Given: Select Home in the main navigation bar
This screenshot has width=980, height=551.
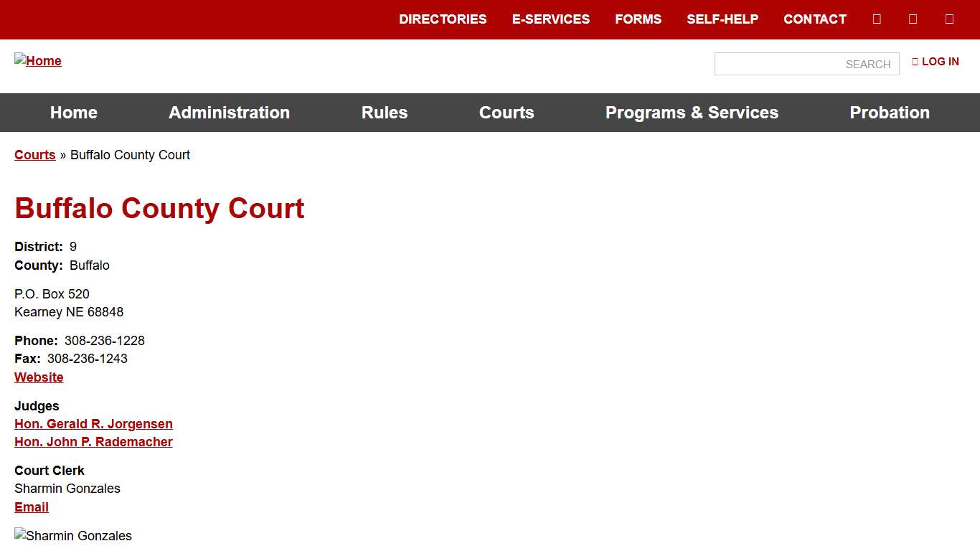Looking at the screenshot, I should click(x=73, y=113).
